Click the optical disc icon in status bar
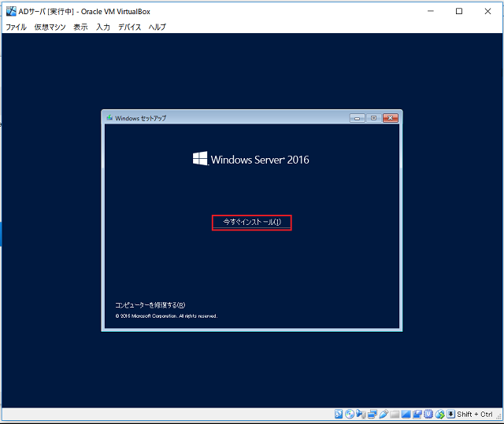The width and height of the screenshot is (504, 424). tap(350, 415)
